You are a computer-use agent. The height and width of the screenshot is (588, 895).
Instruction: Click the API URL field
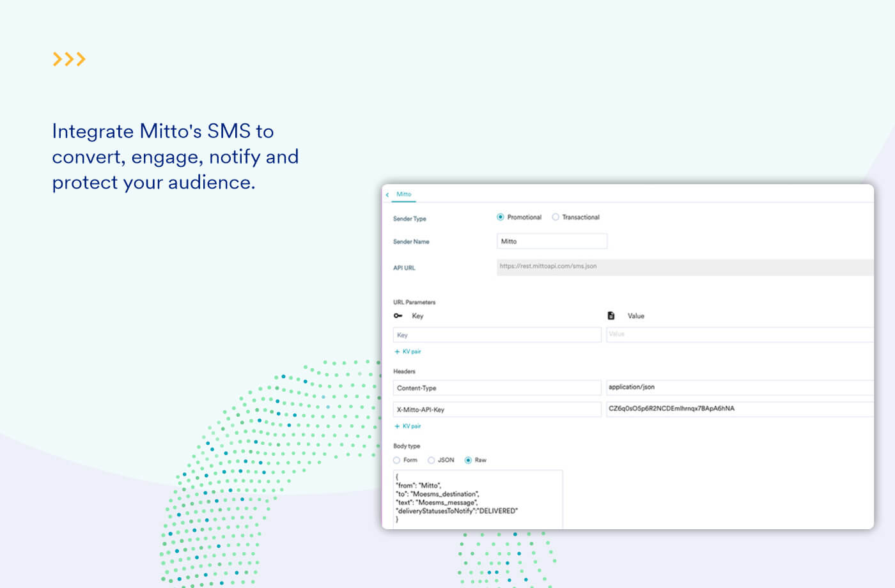(685, 267)
